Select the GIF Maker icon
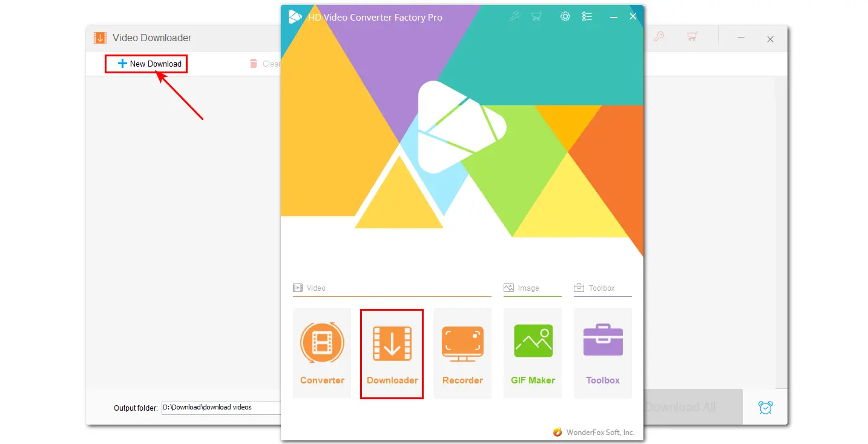 click(x=533, y=353)
